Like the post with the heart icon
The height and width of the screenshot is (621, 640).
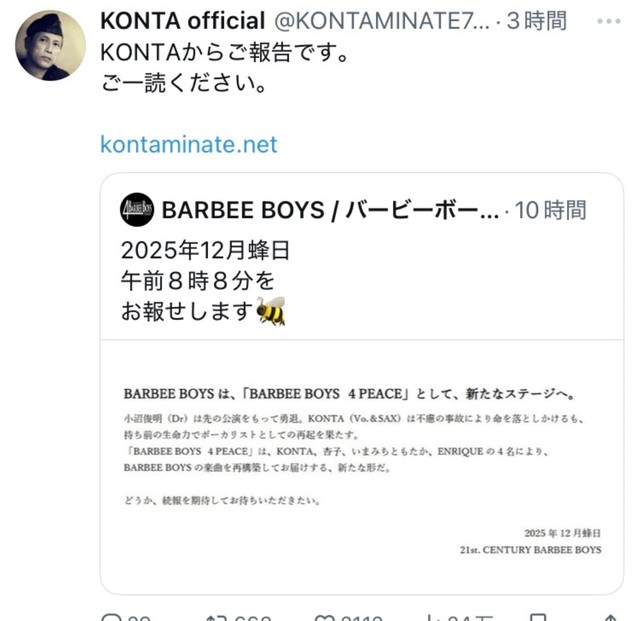pyautogui.click(x=325, y=617)
